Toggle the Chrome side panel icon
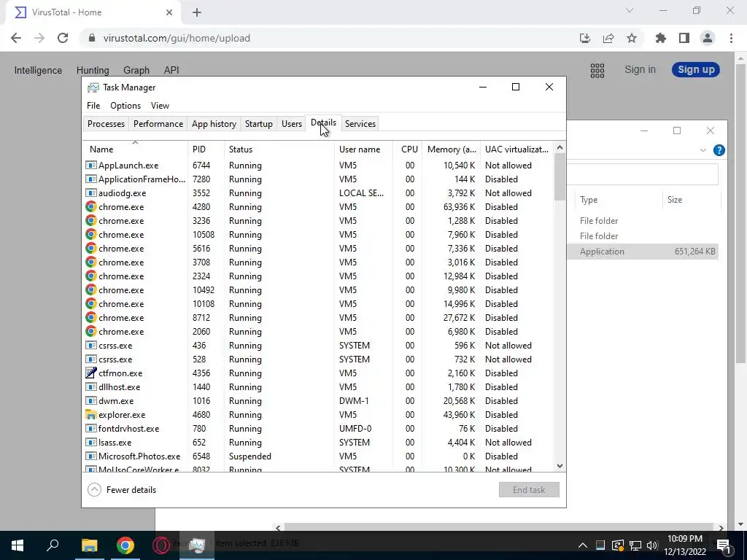Viewport: 747px width, 560px height. click(x=684, y=38)
